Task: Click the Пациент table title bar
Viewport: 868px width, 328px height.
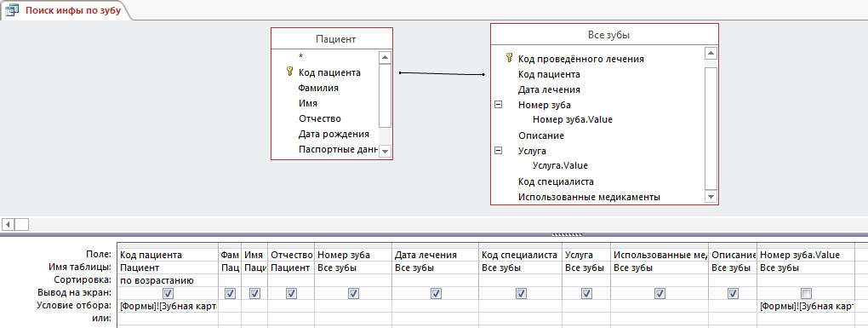Action: coord(332,39)
